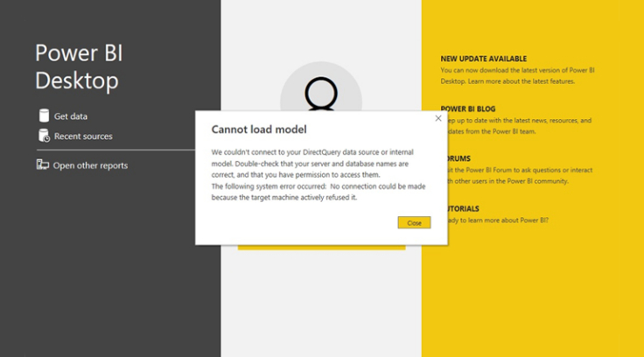644x357 pixels.
Task: Click the Recent sources database clock icon
Action: coord(44,136)
